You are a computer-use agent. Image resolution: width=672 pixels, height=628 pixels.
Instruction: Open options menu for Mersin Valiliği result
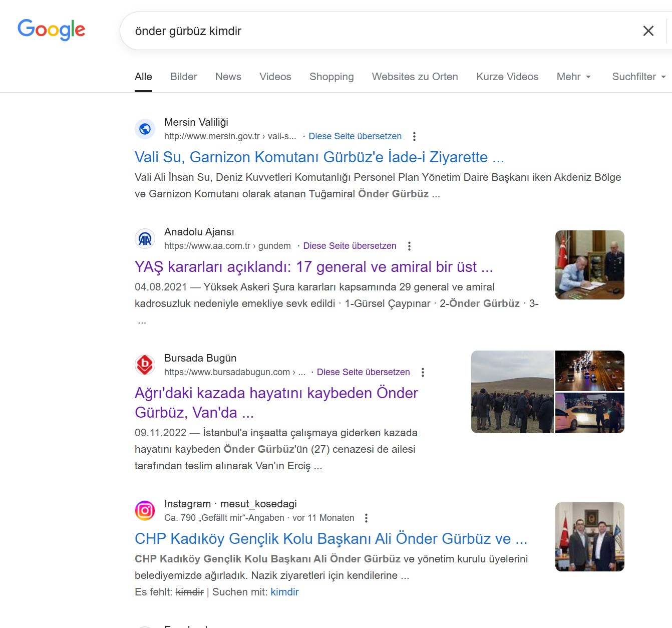pos(414,136)
